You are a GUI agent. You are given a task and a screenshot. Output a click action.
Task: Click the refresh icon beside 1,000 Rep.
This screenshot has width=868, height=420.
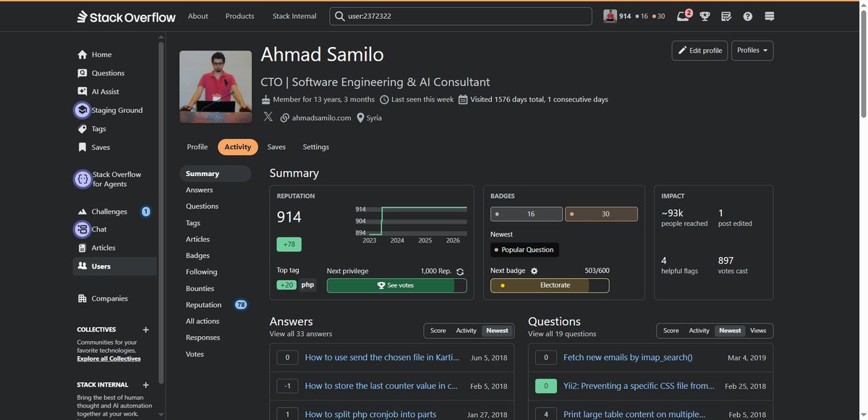click(x=460, y=272)
